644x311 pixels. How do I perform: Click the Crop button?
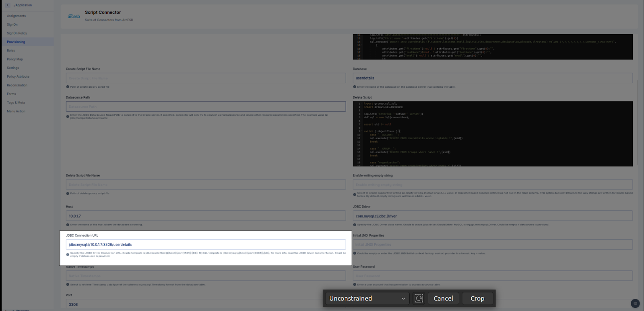(x=477, y=299)
